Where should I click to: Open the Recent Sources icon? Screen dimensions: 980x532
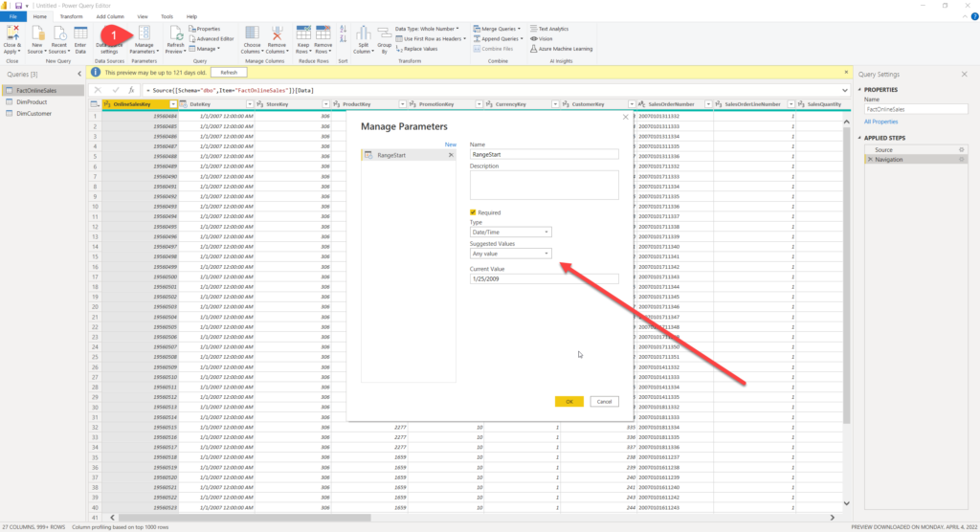click(x=59, y=34)
